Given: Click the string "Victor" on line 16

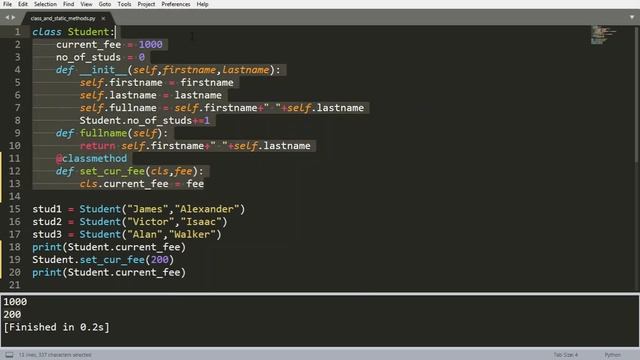Looking at the screenshot, I should click(151, 222).
